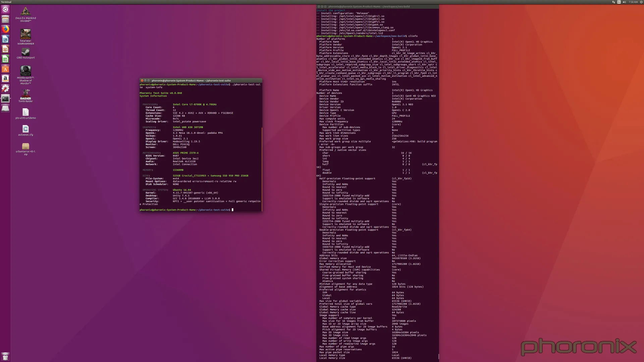Image resolution: width=644 pixels, height=362 pixels.
Task: Click 'Phoronix Test Suite v8.0.0m0' heading
Action: click(x=161, y=93)
